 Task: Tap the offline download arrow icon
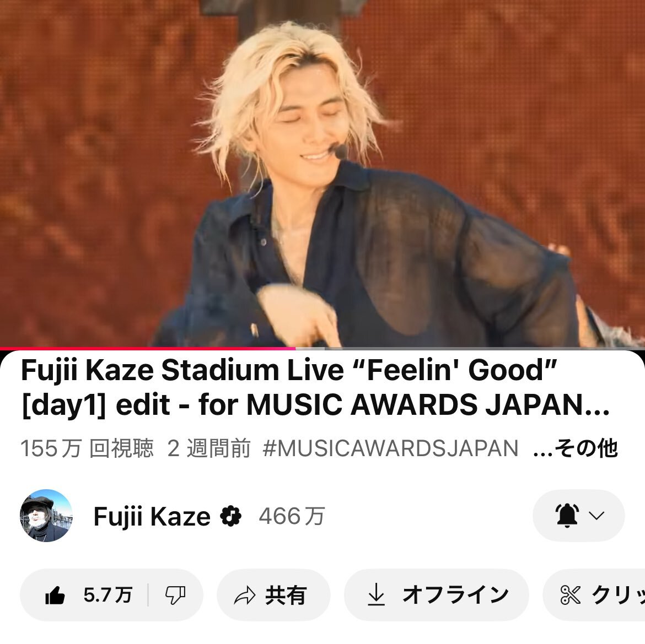376,594
